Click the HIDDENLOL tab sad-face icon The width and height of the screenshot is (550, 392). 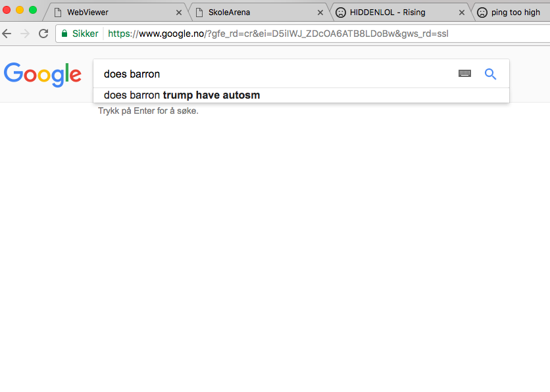tap(341, 12)
